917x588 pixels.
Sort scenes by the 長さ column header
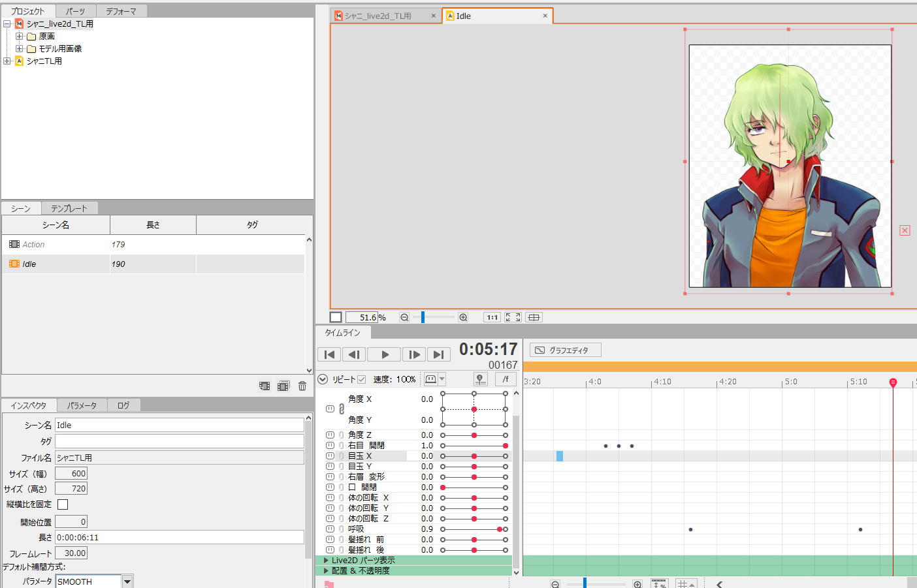(x=153, y=224)
